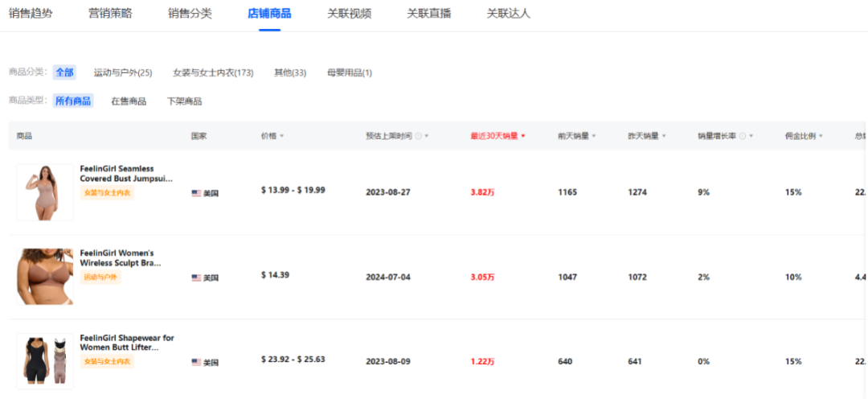The height and width of the screenshot is (399, 868).
Task: Open the Shapewear Butt Lifter thumbnail
Action: [x=45, y=361]
